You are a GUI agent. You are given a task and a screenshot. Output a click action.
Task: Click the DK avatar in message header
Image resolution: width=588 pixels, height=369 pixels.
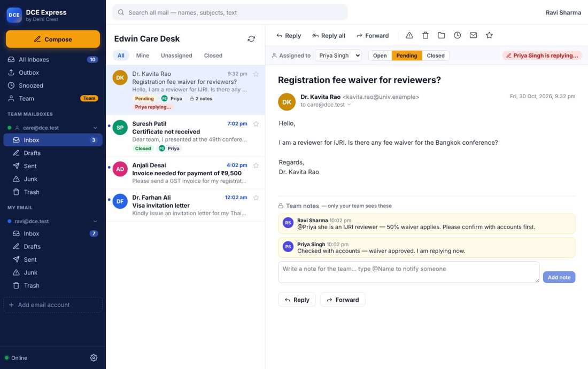[x=287, y=102]
